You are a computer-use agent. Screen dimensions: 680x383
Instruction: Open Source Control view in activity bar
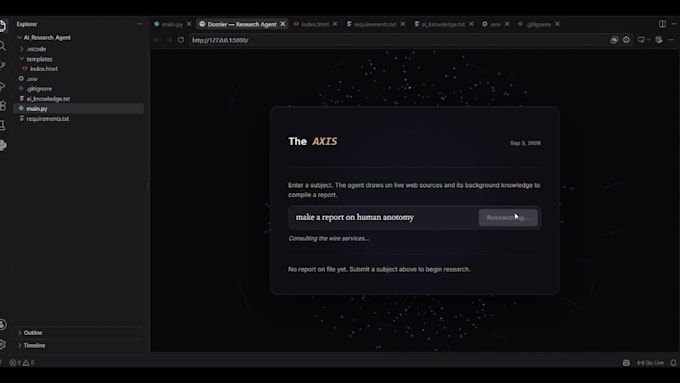[3, 65]
